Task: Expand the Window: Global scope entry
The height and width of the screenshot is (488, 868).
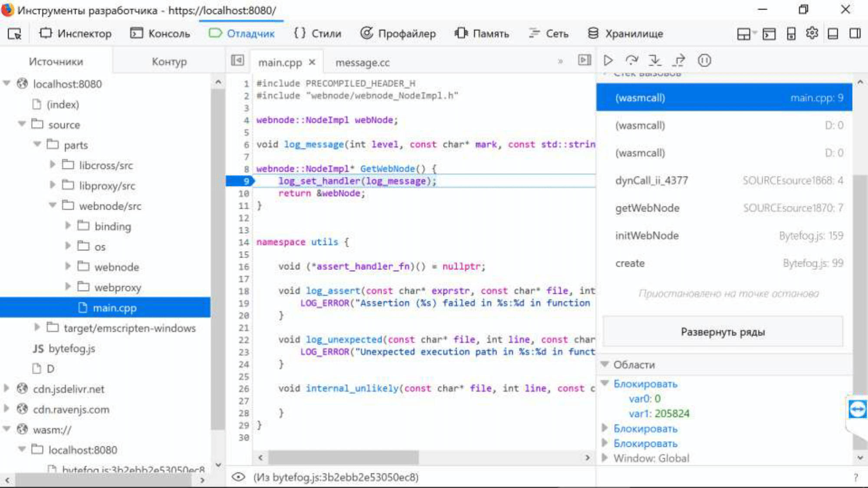Action: coord(607,458)
